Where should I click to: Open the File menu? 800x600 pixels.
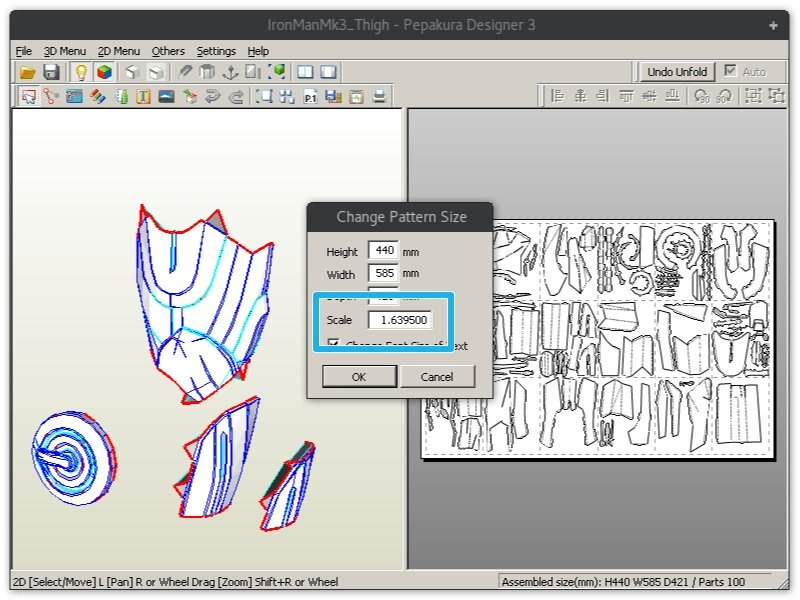pyautogui.click(x=23, y=51)
